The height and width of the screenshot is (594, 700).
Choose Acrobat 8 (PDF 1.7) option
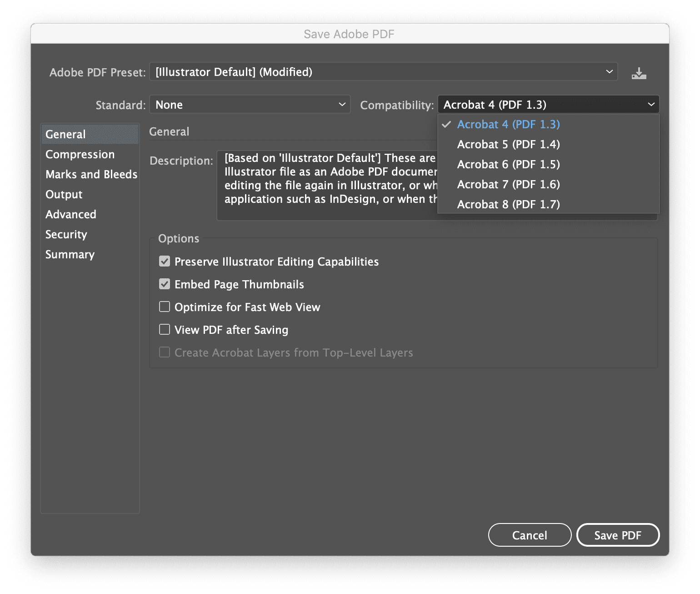click(x=548, y=204)
